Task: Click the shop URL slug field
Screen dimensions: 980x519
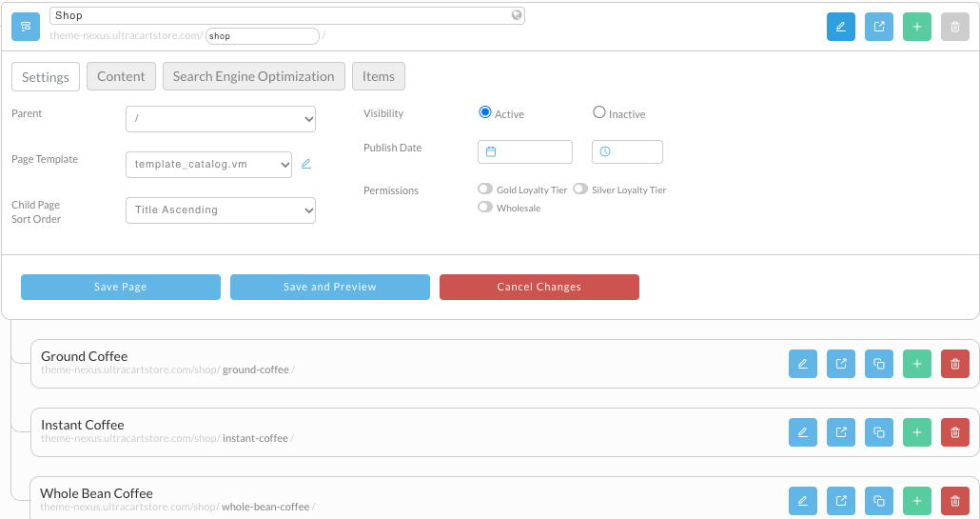Action: pos(263,36)
